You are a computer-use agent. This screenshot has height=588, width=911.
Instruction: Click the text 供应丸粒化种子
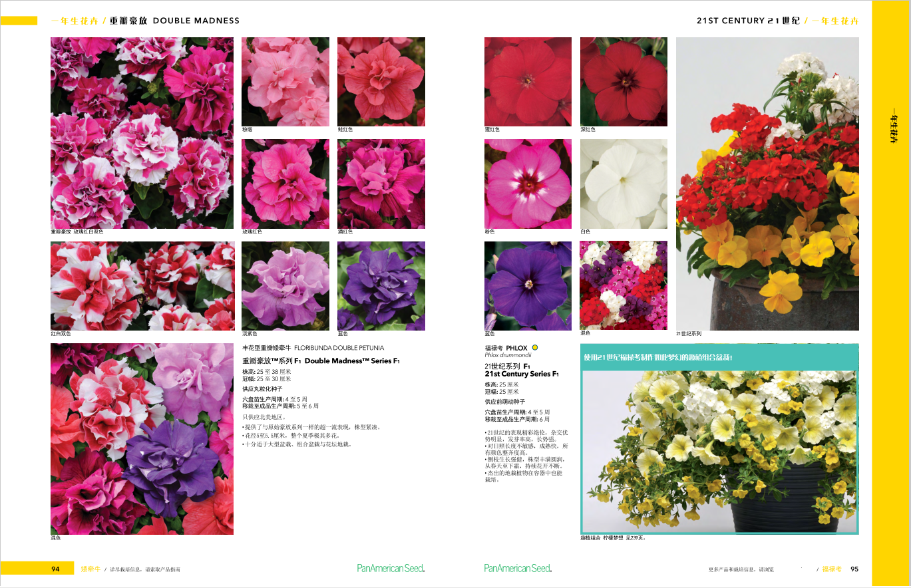point(262,389)
